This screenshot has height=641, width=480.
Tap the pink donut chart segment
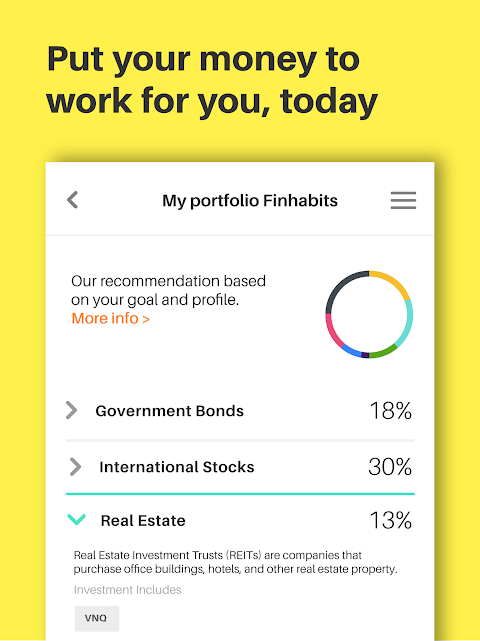[x=332, y=333]
